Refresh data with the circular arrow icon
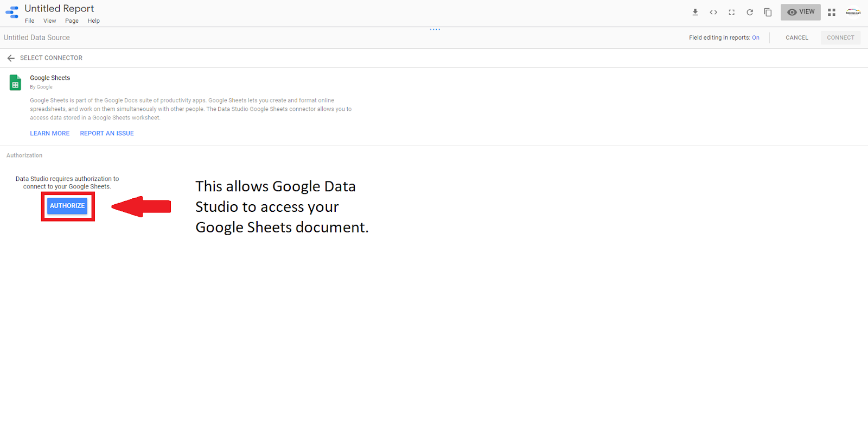 tap(750, 12)
